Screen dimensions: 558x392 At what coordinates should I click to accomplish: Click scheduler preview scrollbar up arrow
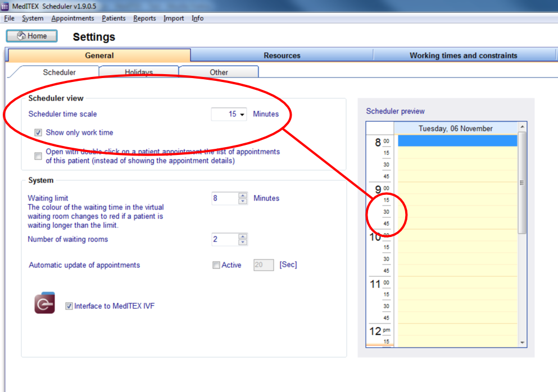coord(522,126)
